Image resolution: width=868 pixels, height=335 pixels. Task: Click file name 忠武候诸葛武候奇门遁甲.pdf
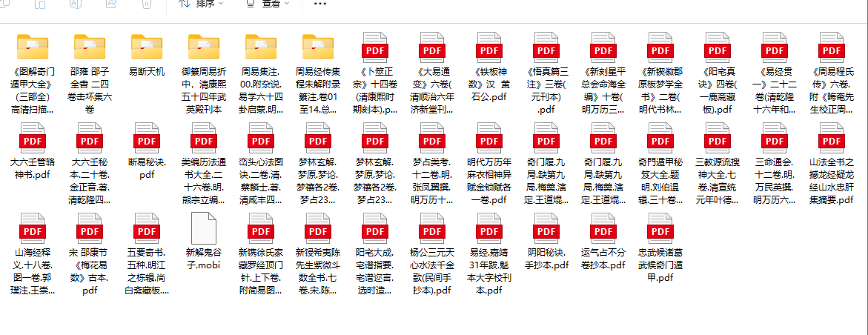click(662, 265)
